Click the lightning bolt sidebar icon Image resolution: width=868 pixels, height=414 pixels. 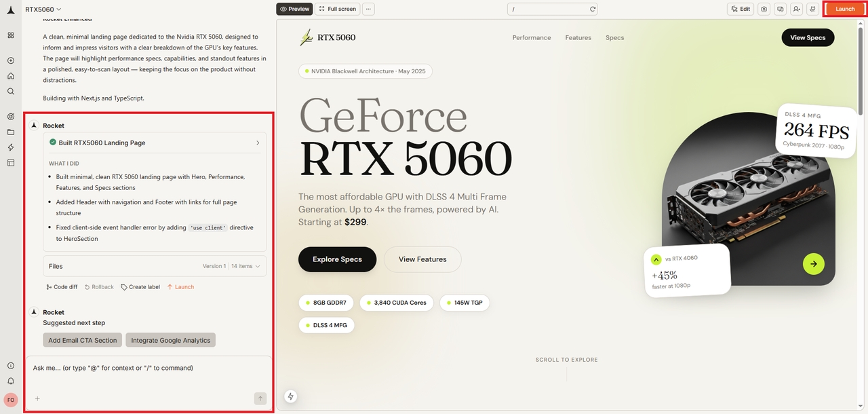click(11, 147)
